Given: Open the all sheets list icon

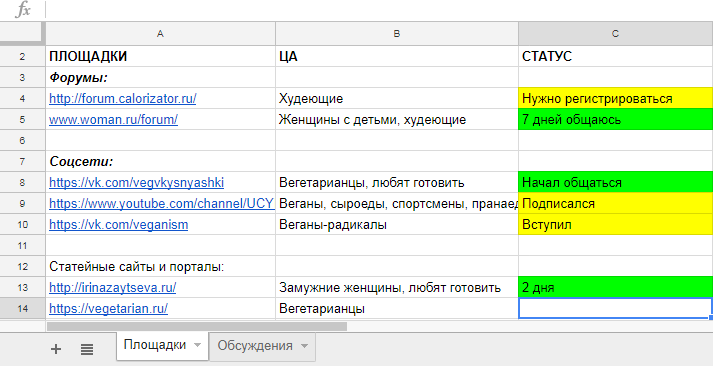Looking at the screenshot, I should (87, 349).
